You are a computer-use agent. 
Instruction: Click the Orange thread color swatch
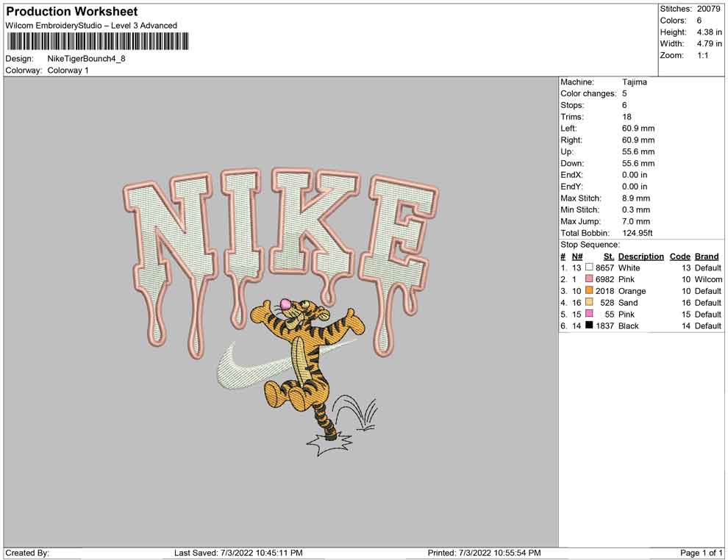pos(589,290)
